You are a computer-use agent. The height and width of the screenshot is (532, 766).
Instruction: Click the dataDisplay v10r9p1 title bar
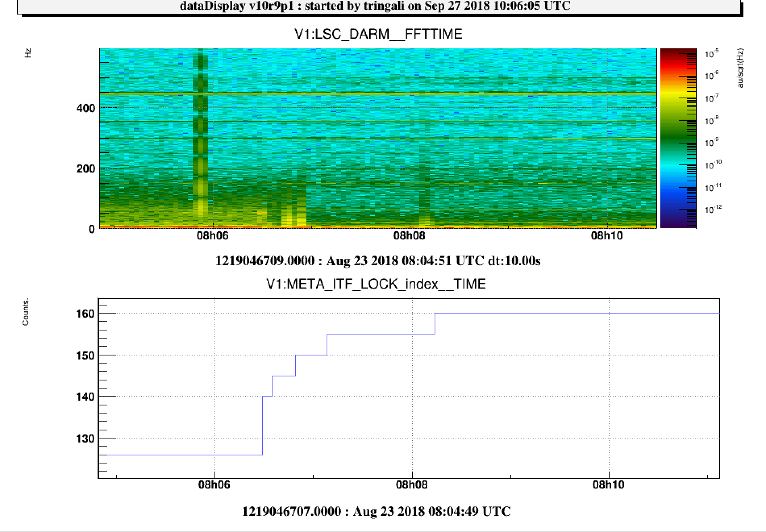coord(375,6)
